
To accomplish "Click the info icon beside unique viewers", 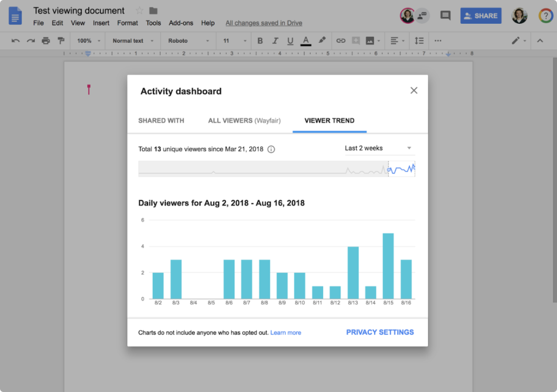I will coord(271,149).
